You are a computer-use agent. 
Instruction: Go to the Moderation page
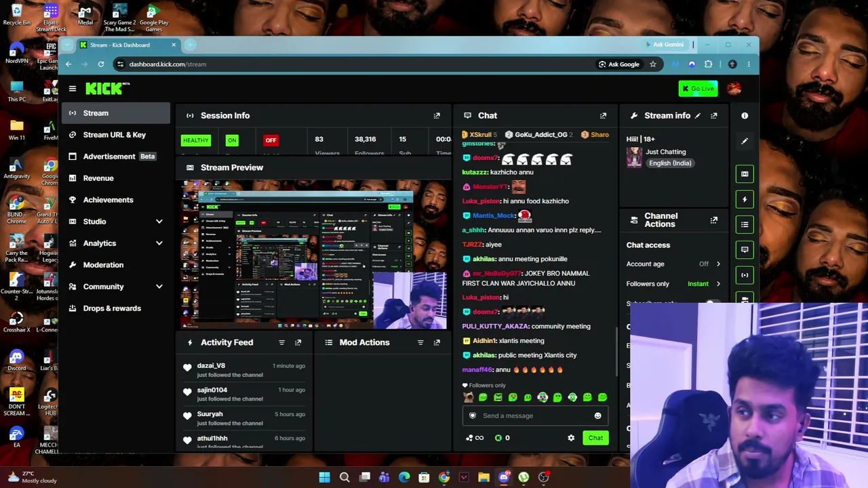[x=116, y=265]
